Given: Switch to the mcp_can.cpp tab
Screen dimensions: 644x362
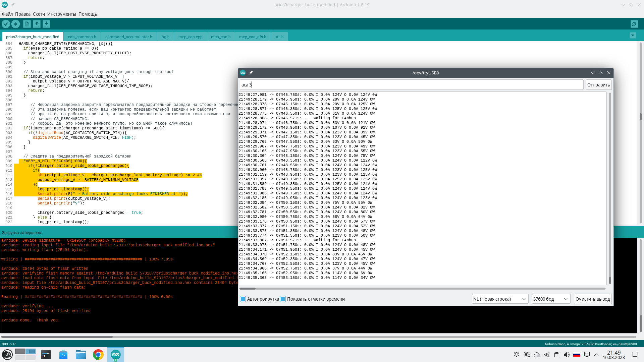Looking at the screenshot, I should (x=190, y=37).
